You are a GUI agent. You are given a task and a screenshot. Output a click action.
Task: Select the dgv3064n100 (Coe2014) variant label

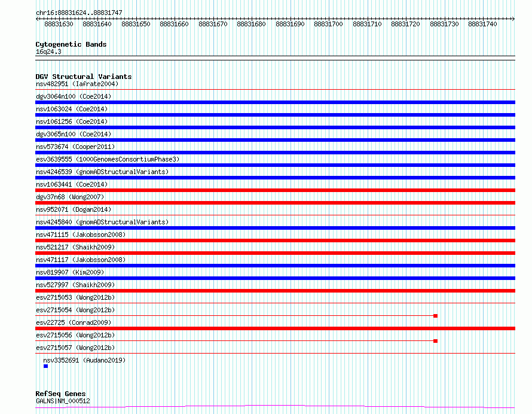click(x=74, y=96)
